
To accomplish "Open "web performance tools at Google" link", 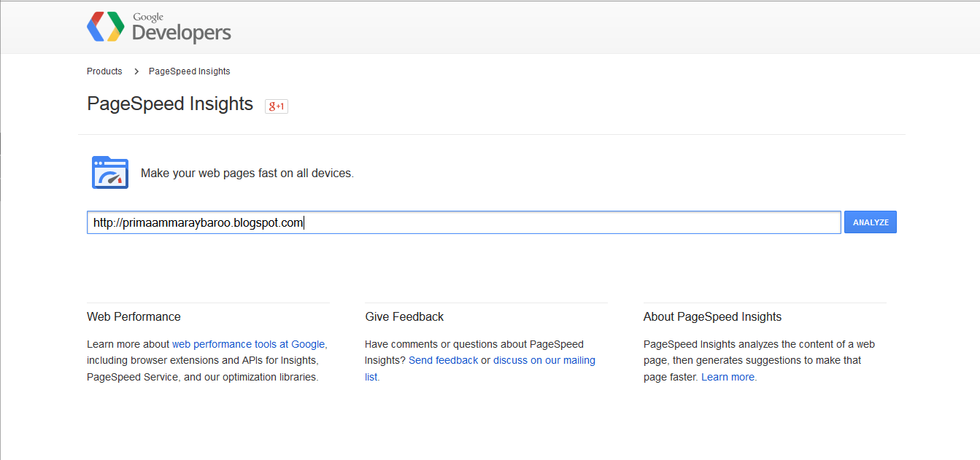I will tap(248, 344).
